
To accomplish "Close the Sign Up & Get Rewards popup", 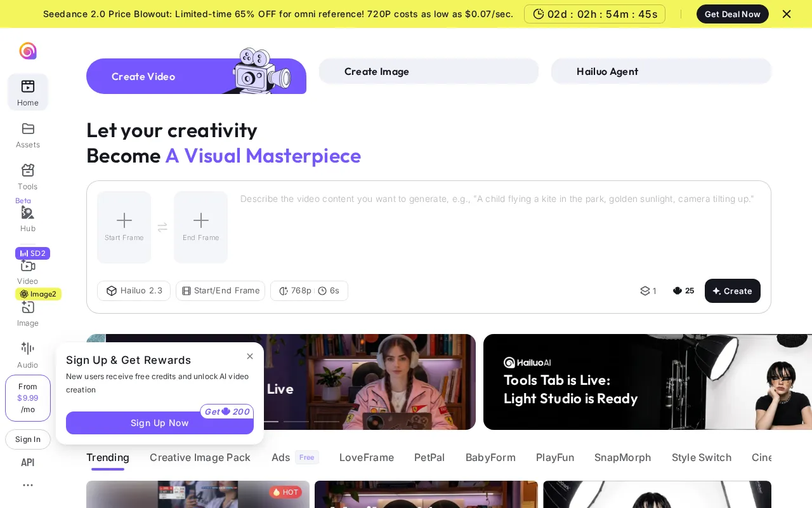I will 250,356.
